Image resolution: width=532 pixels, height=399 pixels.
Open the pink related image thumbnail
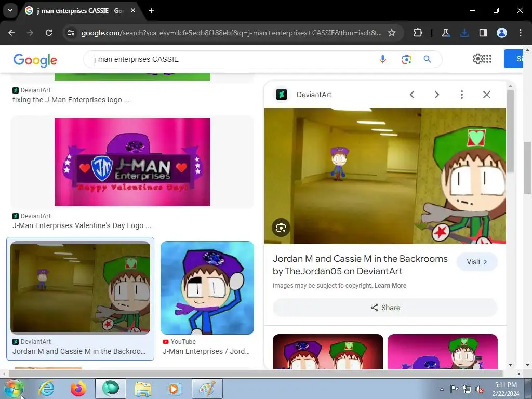tap(443, 352)
